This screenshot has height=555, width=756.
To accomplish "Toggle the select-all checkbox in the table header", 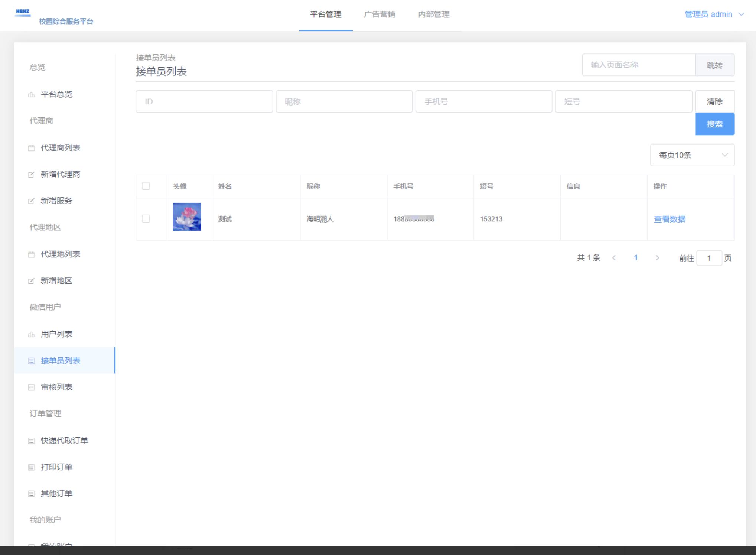I will pos(146,186).
